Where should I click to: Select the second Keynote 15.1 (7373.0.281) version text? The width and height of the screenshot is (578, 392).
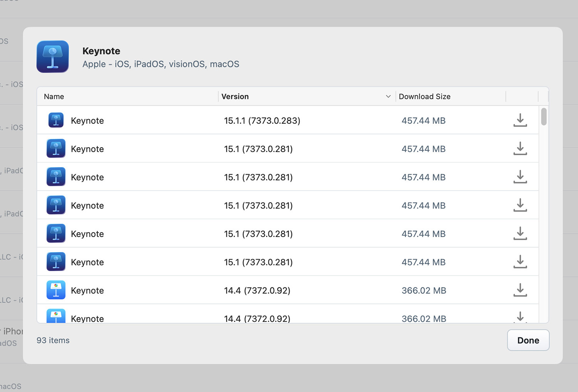click(x=258, y=177)
